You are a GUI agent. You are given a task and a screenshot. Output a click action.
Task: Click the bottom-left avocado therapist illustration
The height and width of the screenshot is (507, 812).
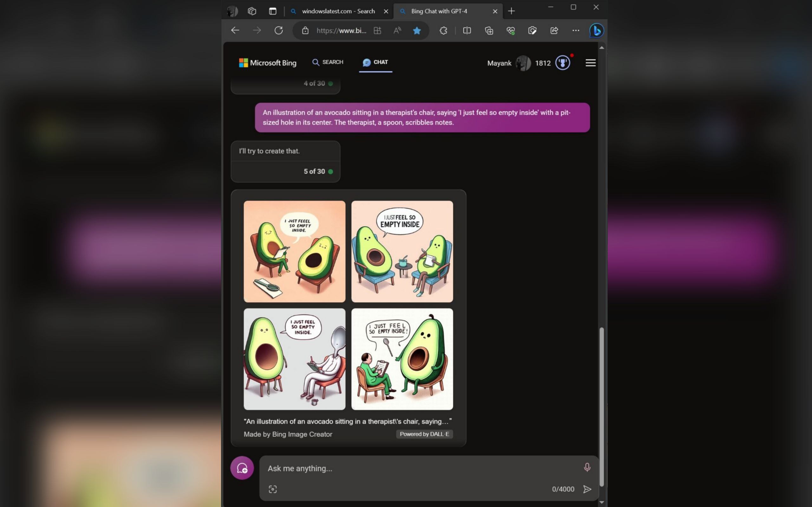pyautogui.click(x=294, y=359)
